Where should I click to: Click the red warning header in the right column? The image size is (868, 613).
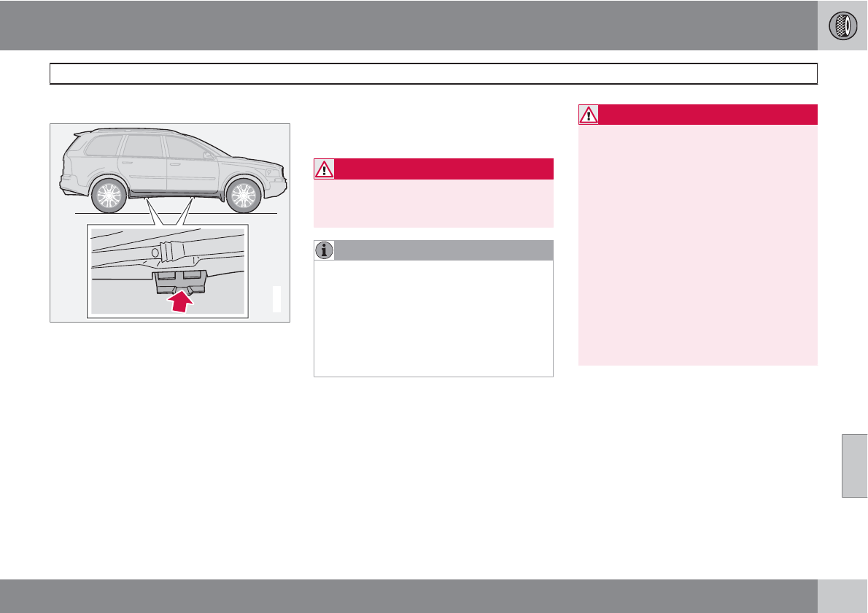pyautogui.click(x=708, y=115)
